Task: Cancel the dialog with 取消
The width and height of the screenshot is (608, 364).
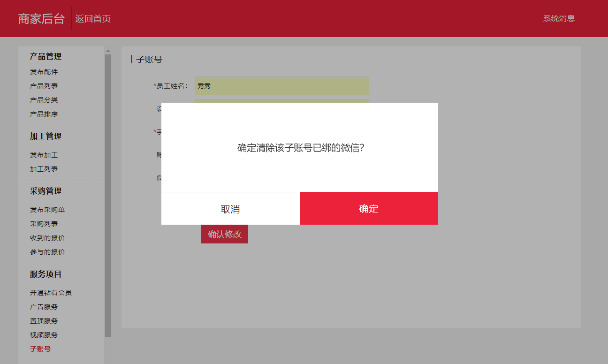Action: (230, 209)
